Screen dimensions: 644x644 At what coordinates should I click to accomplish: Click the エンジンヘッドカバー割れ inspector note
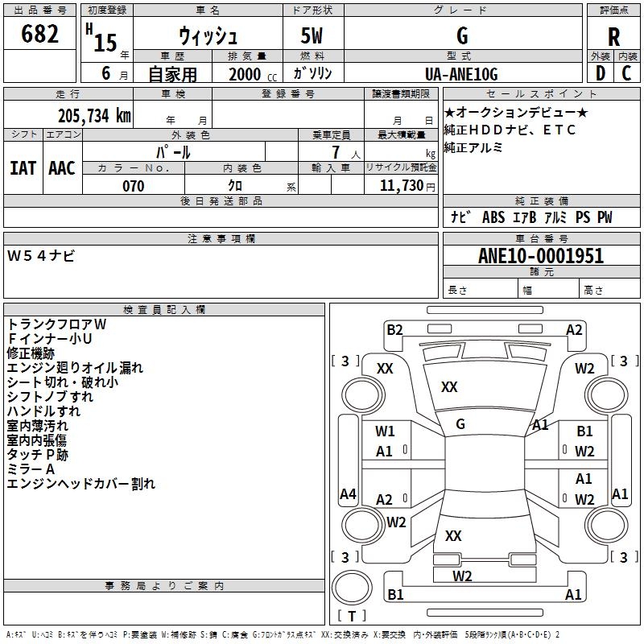coord(81,484)
